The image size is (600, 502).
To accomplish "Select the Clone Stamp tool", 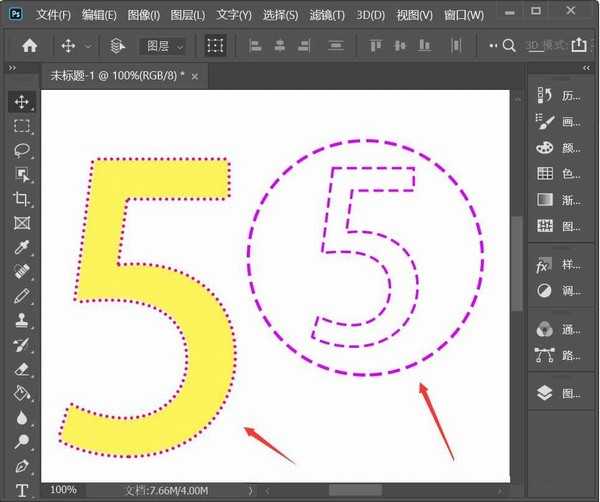I will pyautogui.click(x=22, y=320).
